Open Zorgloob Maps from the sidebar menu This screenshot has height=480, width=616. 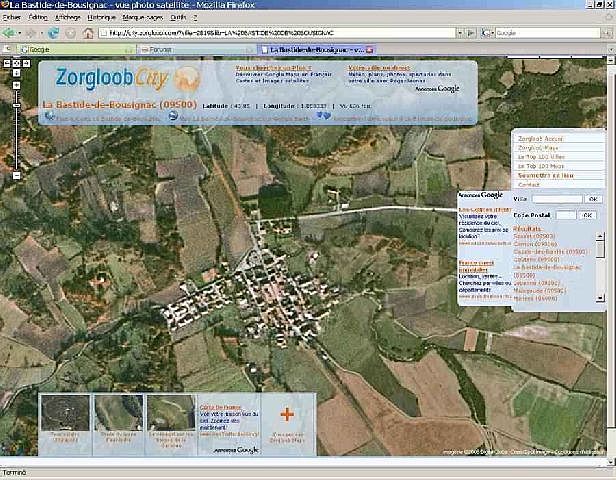click(538, 148)
